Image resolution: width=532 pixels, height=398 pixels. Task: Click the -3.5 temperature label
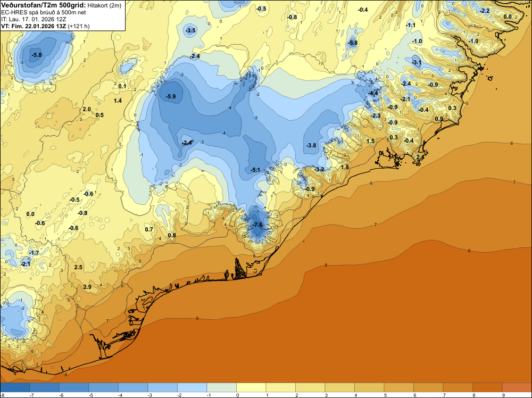pyautogui.click(x=190, y=30)
